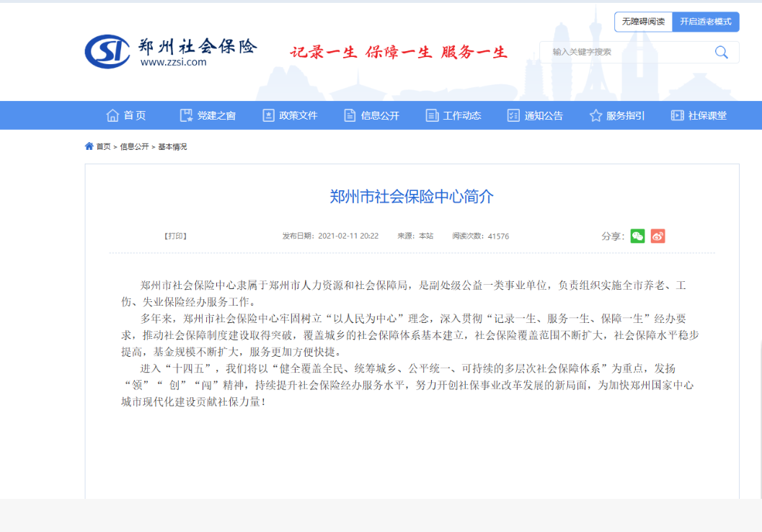Click the Zhengzhou Social Insurance logo

tap(170, 51)
